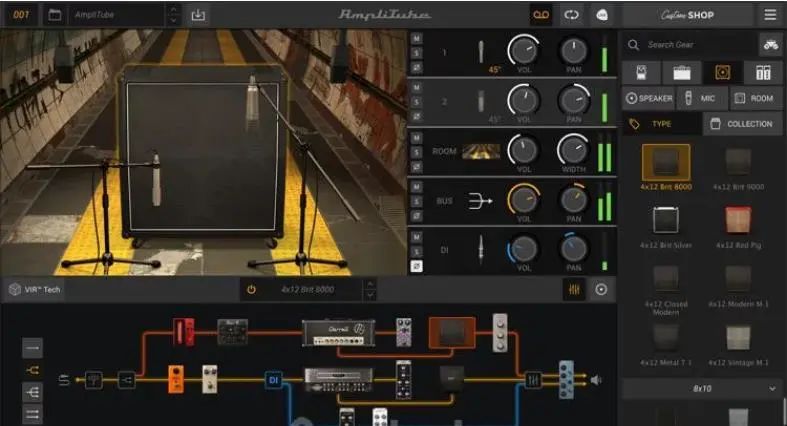Viewport: 787px width, 426px height.
Task: Click the tape recorder icon in top bar
Action: 539,15
